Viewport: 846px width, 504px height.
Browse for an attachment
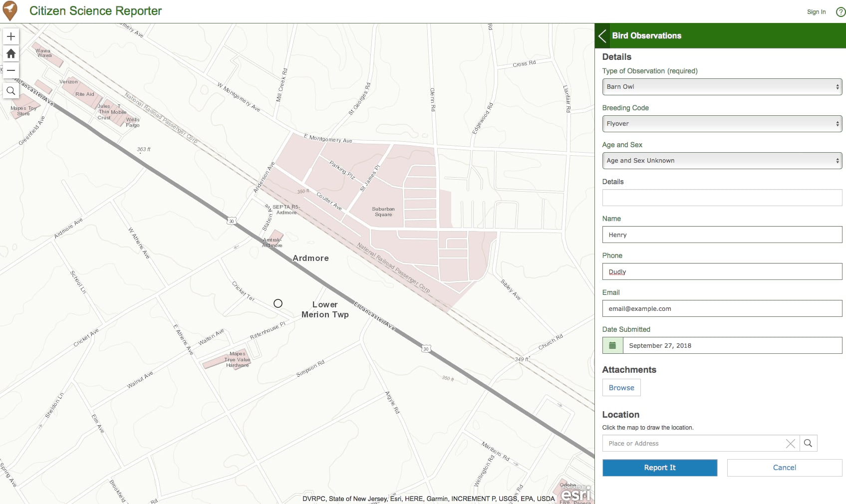pyautogui.click(x=621, y=388)
